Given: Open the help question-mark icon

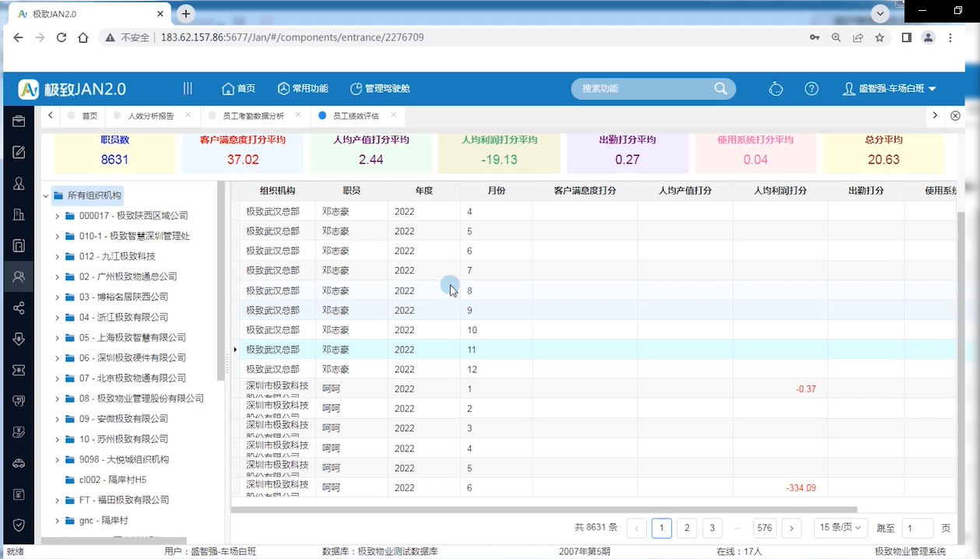Looking at the screenshot, I should pos(811,89).
